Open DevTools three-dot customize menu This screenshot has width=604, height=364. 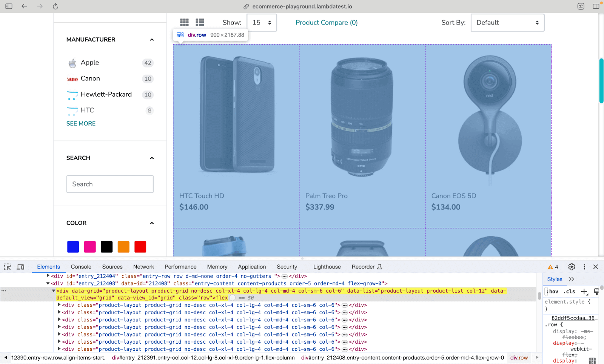click(x=584, y=267)
